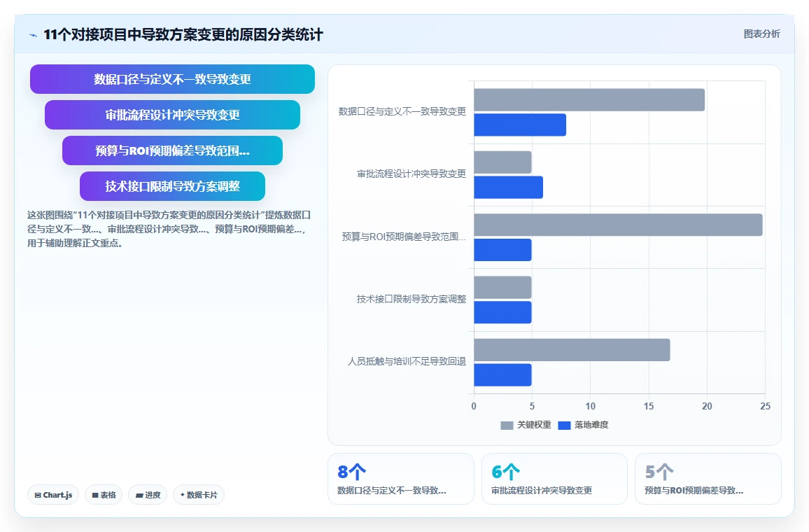This screenshot has height=532, width=809.
Task: Click the Chart.js tag chip
Action: coord(53,495)
